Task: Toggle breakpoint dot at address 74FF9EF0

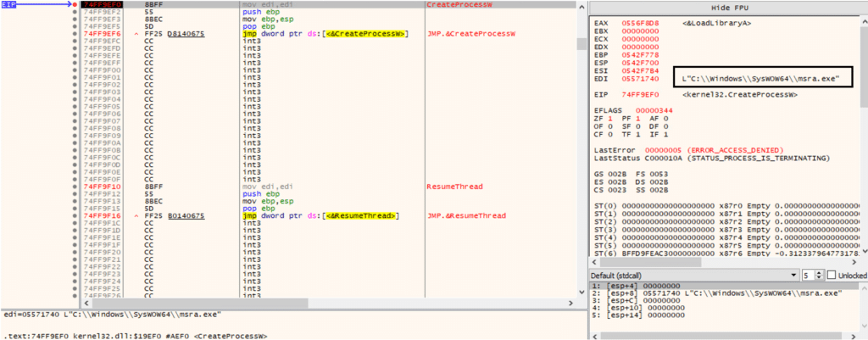Action: [x=75, y=4]
